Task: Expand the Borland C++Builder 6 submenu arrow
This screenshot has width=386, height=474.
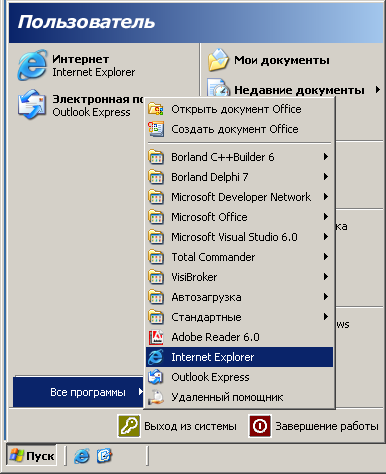Action: click(326, 157)
